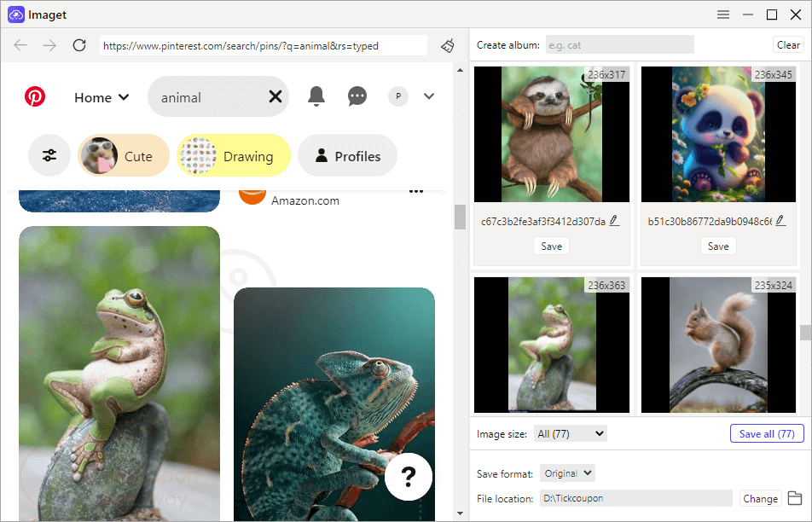Screen dimensions: 812x522
Task: Expand the Home dropdown on Pinterest
Action: [101, 97]
